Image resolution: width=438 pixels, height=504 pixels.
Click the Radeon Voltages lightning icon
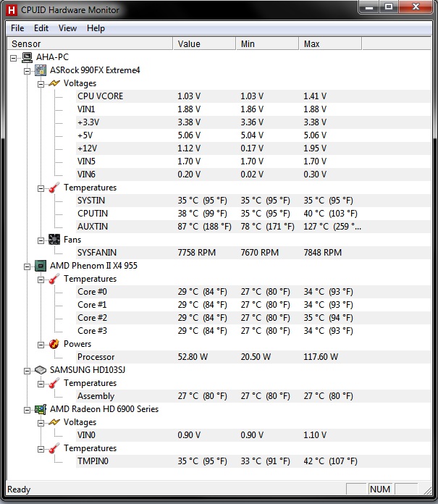coord(54,422)
